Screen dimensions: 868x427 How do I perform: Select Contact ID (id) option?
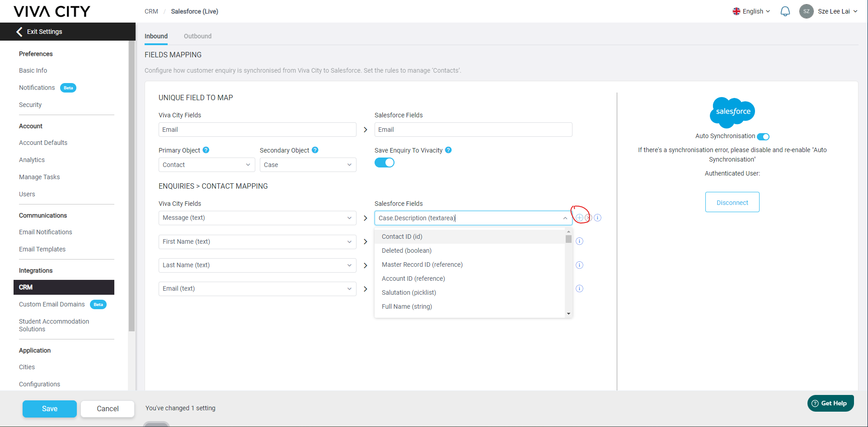click(x=470, y=237)
